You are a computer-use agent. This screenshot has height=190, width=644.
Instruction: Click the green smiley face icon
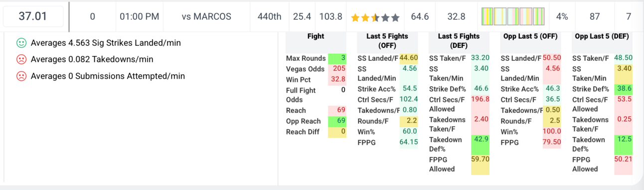[x=21, y=43]
